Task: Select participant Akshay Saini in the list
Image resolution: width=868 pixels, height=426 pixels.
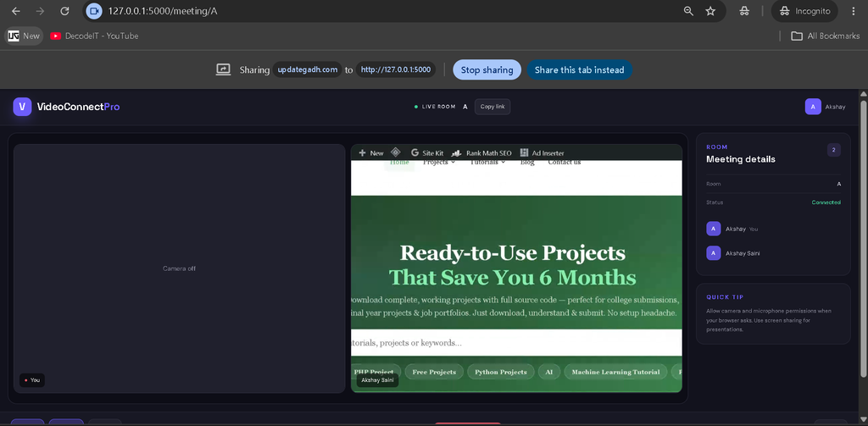Action: pos(773,253)
